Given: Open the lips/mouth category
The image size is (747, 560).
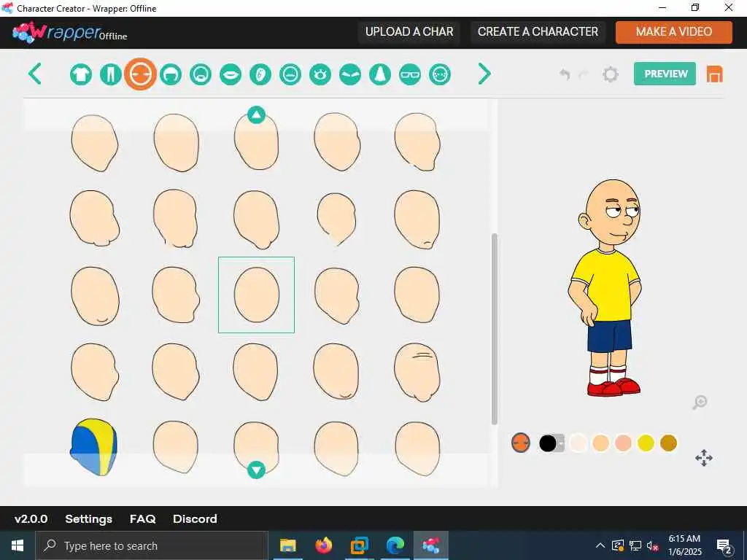Looking at the screenshot, I should click(231, 75).
